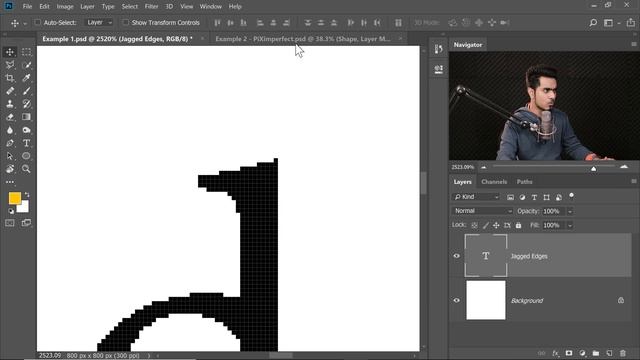Click the Jagged Edges layer thumbnail
The width and height of the screenshot is (640, 360).
486,256
